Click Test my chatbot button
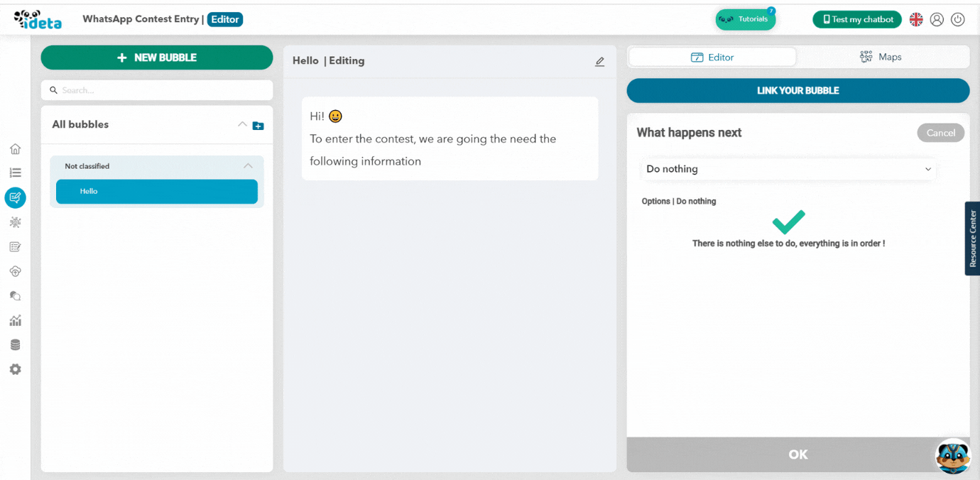 (x=857, y=20)
